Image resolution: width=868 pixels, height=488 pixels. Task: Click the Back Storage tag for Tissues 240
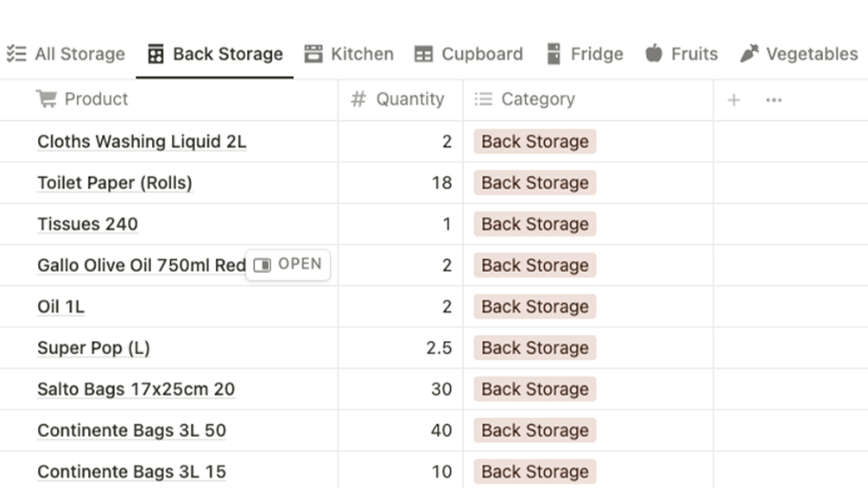[535, 225]
